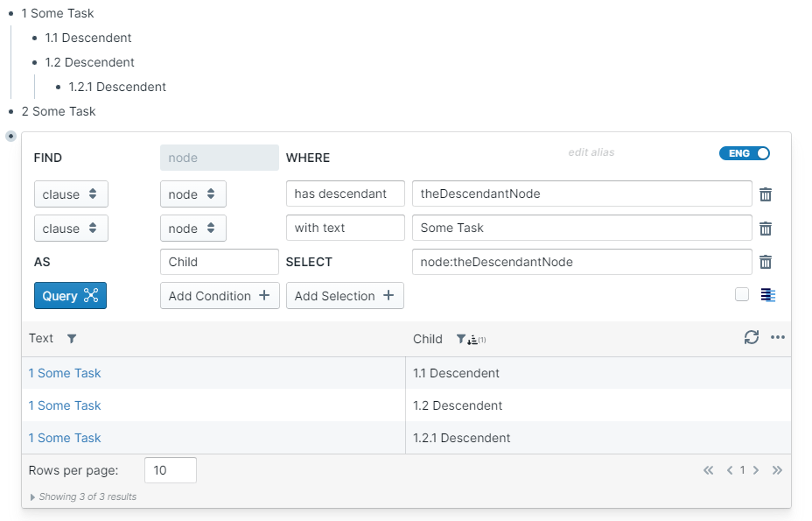Open the three-dots table options menu

click(x=778, y=338)
